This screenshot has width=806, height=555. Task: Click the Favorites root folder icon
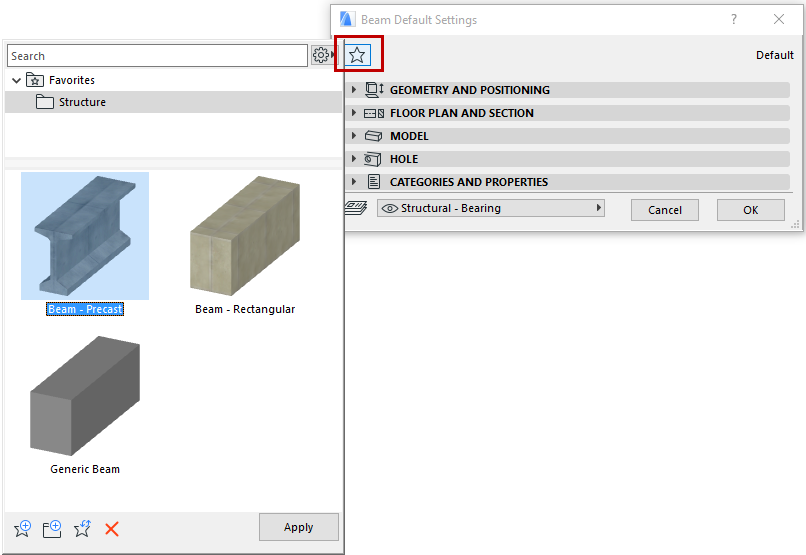pos(35,80)
